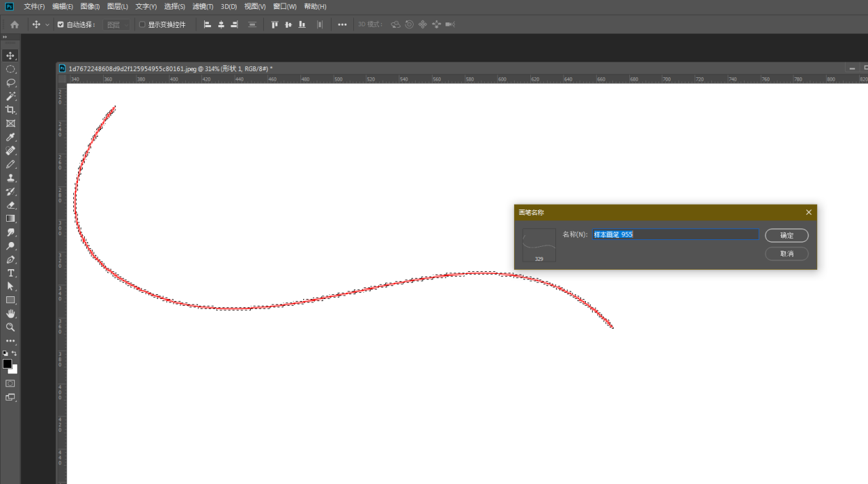868x484 pixels.
Task: Select the Brush tool
Action: pos(10,164)
